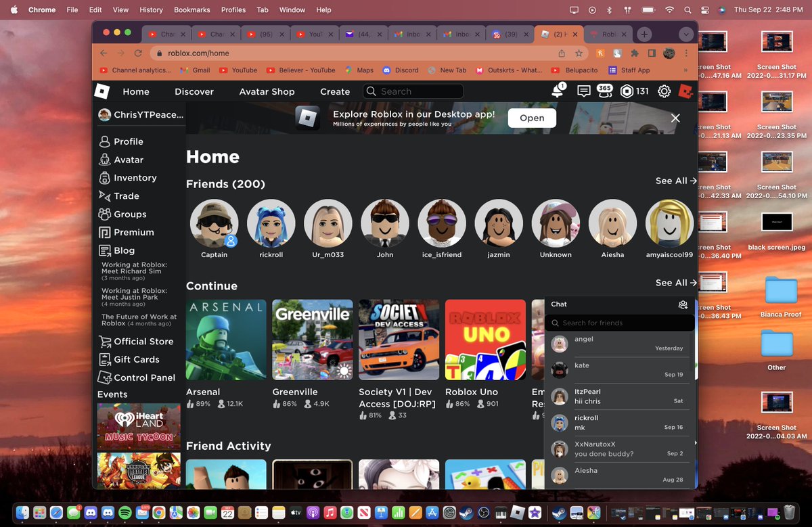
Task: Open Chrome extensions puzzle icon
Action: 635,53
